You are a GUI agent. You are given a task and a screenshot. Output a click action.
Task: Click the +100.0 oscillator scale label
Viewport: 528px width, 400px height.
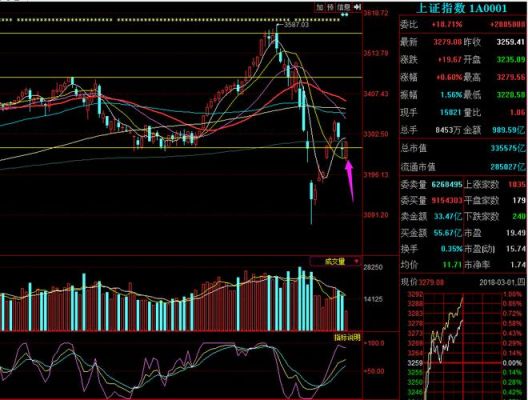coord(374,343)
